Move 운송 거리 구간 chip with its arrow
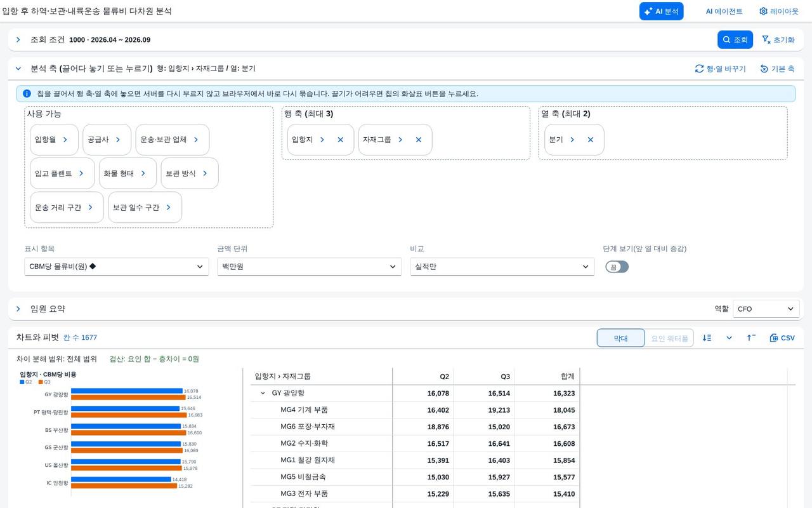Viewport: 812px width, 508px height. [x=91, y=207]
